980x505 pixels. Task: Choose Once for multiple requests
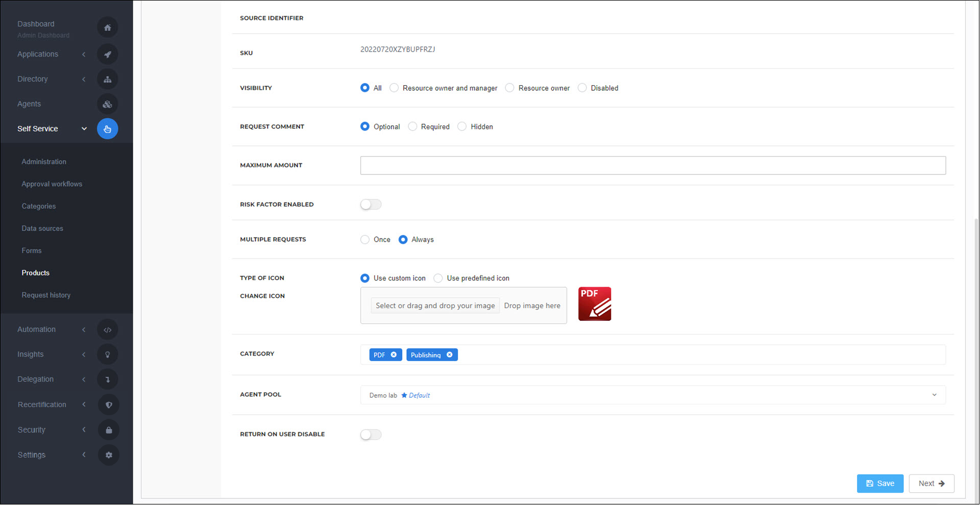(365, 240)
